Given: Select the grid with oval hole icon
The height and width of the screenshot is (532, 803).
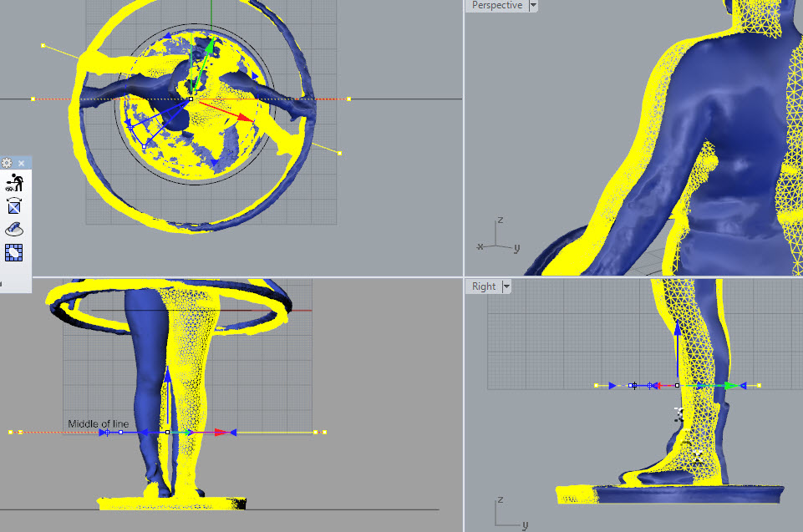Looking at the screenshot, I should pos(14,252).
